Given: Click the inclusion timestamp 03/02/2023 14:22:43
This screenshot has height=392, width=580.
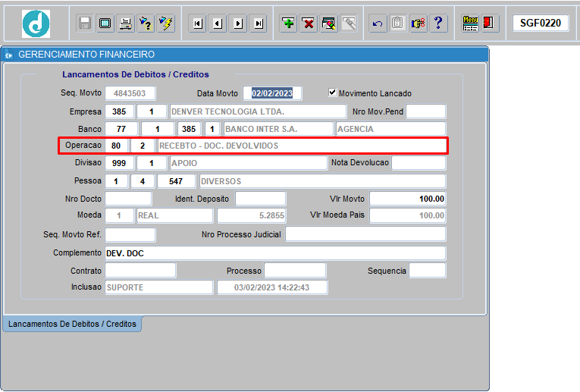Looking at the screenshot, I should pos(272,287).
